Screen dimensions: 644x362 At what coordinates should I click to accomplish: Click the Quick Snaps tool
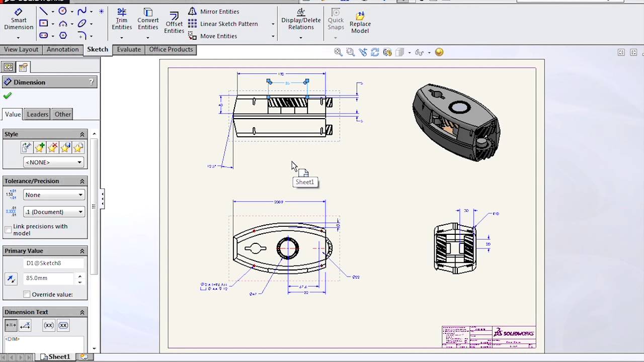point(336,20)
